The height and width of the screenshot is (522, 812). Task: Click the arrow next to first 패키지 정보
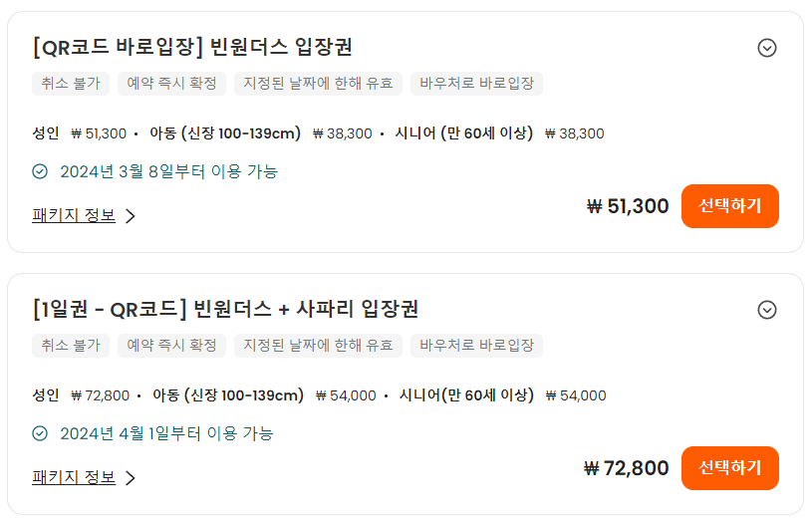tap(131, 216)
